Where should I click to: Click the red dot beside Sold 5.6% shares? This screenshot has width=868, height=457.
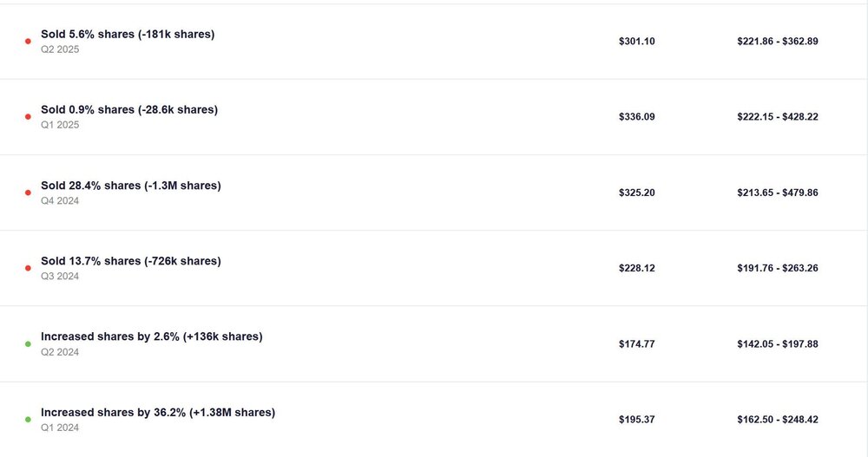[28, 41]
